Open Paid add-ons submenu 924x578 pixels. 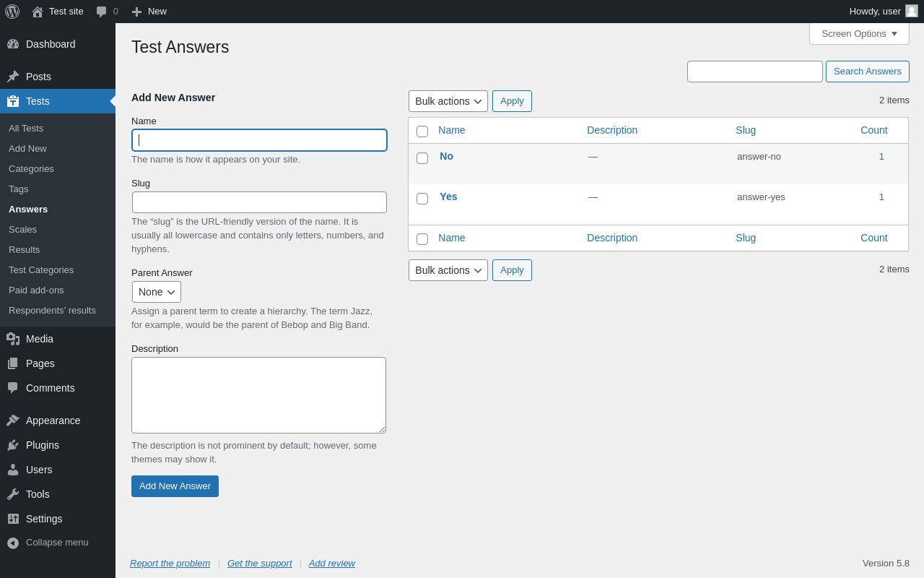tap(36, 290)
